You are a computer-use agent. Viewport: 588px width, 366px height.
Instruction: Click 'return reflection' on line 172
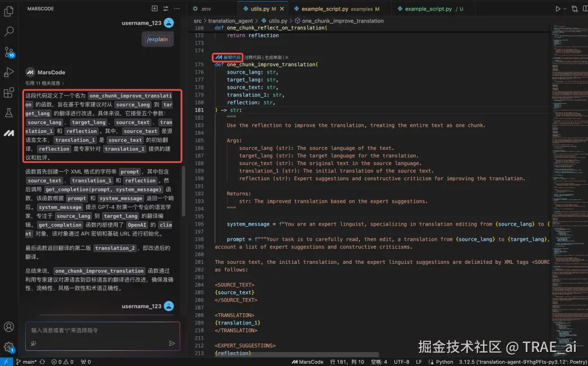click(x=252, y=35)
